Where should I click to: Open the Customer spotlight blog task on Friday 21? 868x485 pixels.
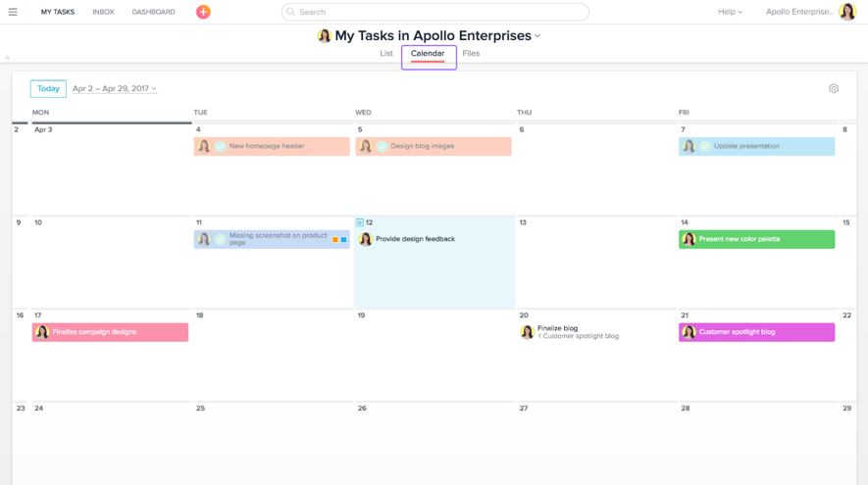point(757,332)
